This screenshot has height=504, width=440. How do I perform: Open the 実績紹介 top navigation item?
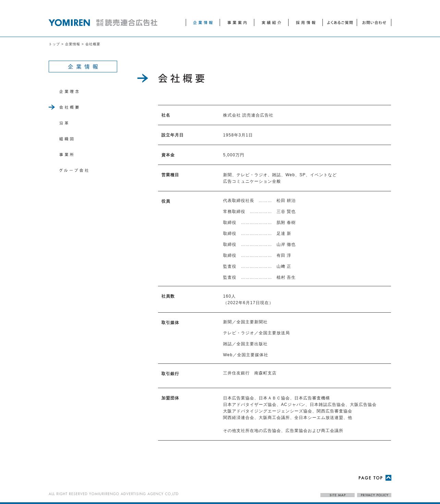[x=271, y=23]
